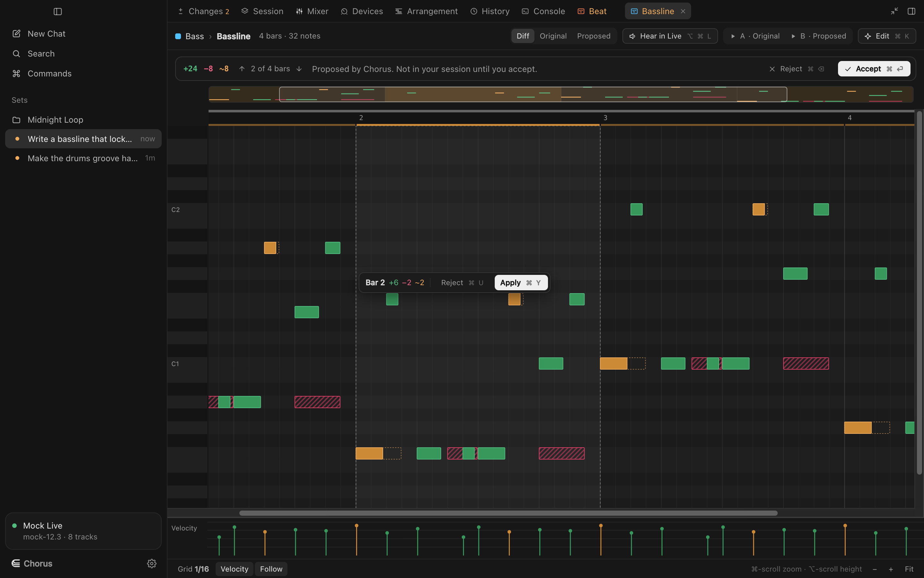Play B · Proposed version
This screenshot has height=578, width=924.
(x=819, y=36)
